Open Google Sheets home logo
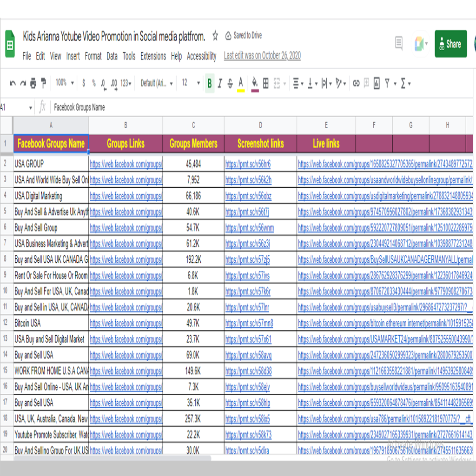 coord(10,44)
